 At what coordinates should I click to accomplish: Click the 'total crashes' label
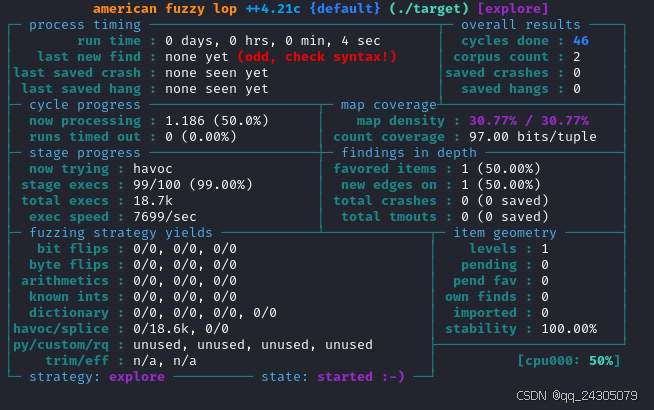tap(385, 201)
